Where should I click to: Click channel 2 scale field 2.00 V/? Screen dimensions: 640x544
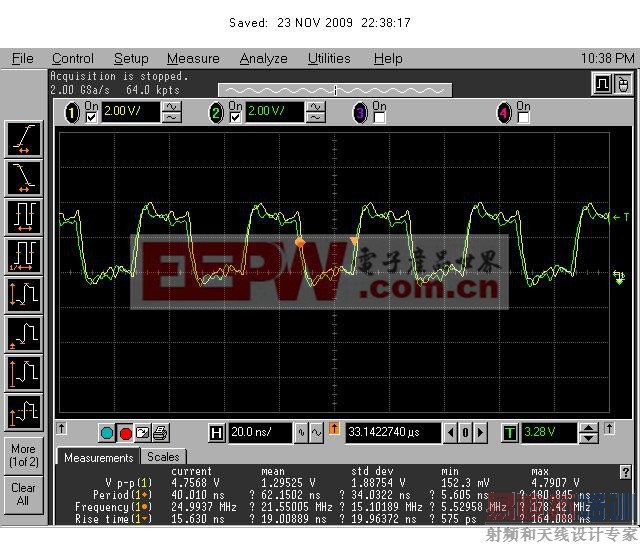[275, 112]
